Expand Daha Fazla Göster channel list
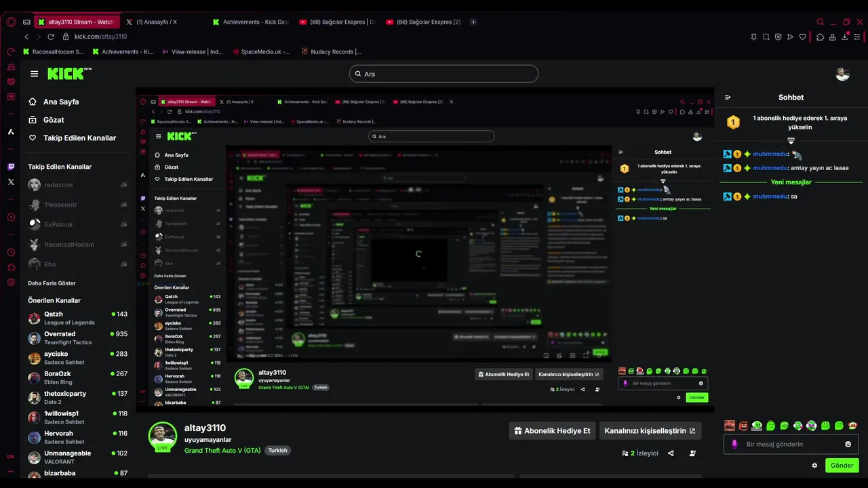 point(52,283)
